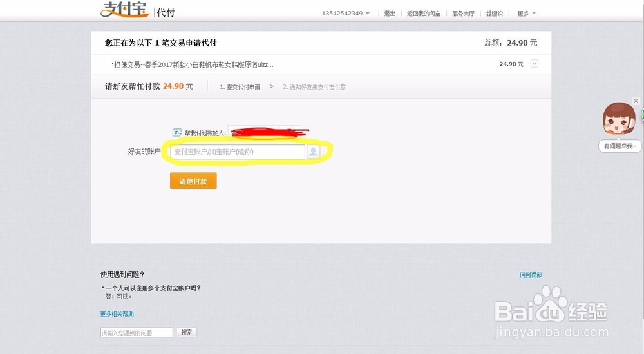Go to 返回我的淘宝
This screenshot has height=354, width=644.
point(424,14)
